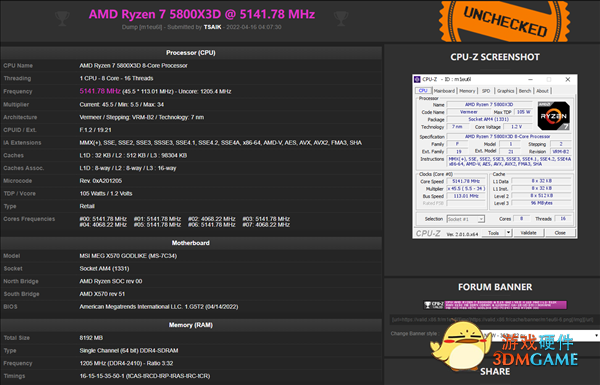Click the caches value 'L1D : 32 KB / L2 : 512 KB / L3 : 98304 KB'
600x385 pixels.
pos(133,155)
